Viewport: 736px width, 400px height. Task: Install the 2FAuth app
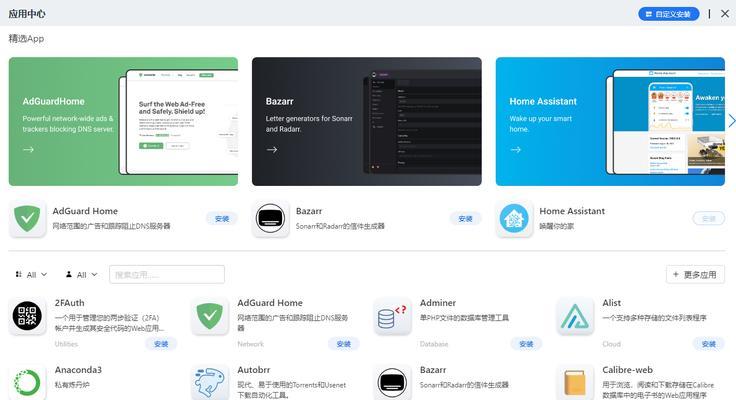[x=161, y=344]
